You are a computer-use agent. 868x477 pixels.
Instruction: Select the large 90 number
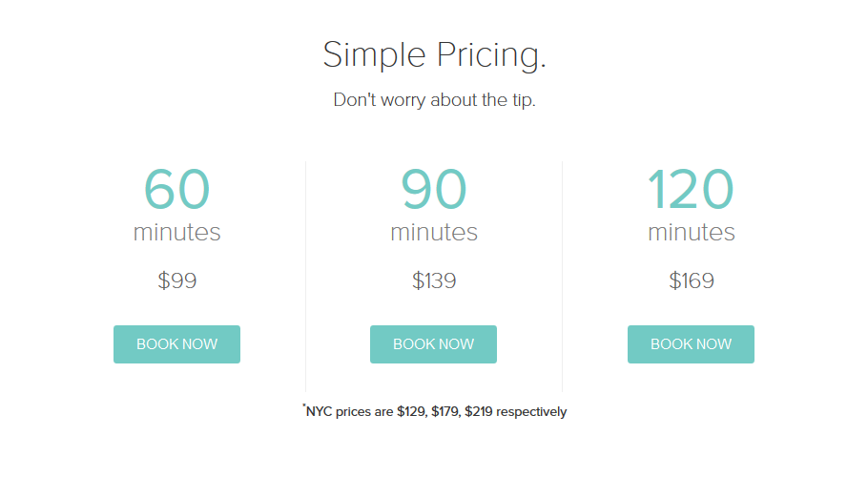point(434,189)
